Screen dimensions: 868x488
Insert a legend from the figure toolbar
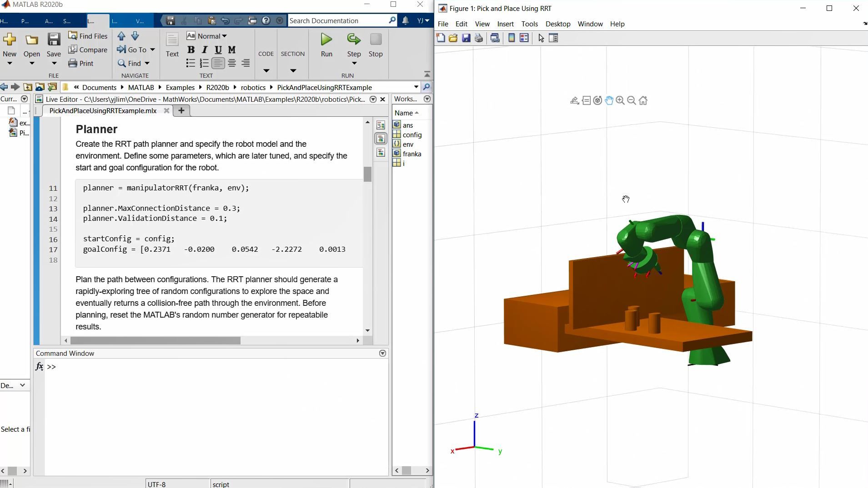coord(524,38)
